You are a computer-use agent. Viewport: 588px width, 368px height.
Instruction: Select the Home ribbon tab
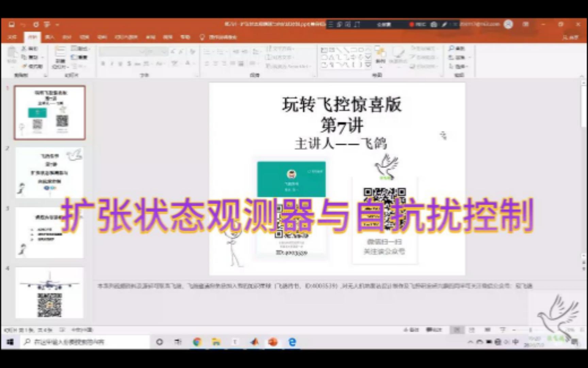click(x=32, y=37)
